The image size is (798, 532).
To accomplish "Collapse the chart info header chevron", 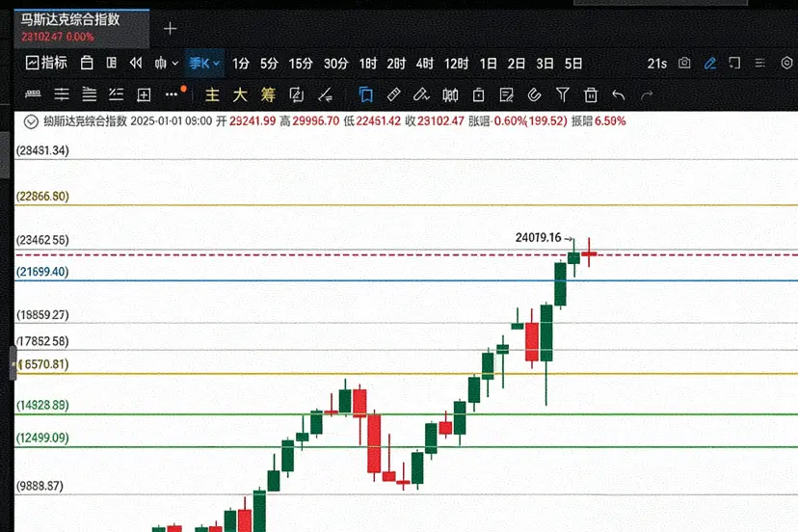I will click(31, 121).
